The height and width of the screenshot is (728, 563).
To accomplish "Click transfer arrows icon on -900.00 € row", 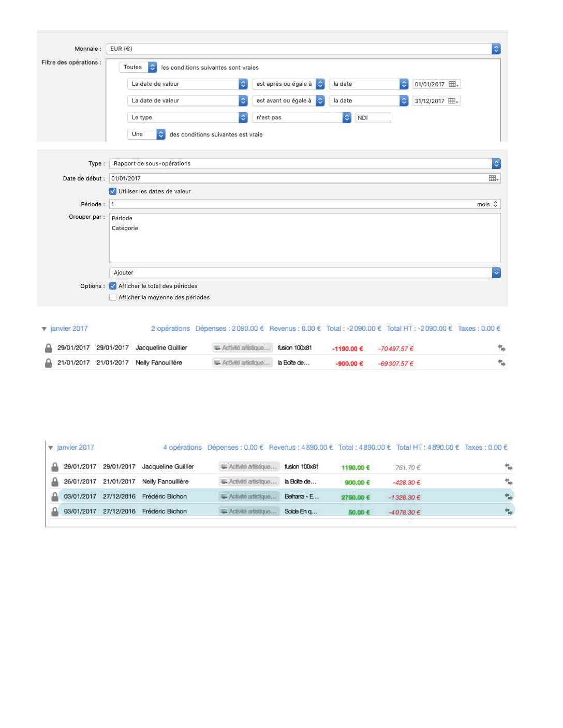I will tap(501, 363).
